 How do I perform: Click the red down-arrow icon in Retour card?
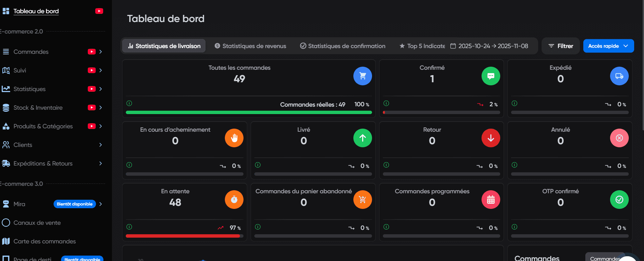coord(491,138)
